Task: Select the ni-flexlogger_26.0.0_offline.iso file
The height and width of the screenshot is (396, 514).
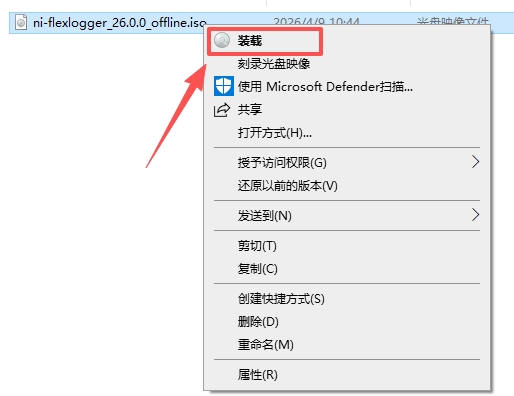Action: pos(119,23)
